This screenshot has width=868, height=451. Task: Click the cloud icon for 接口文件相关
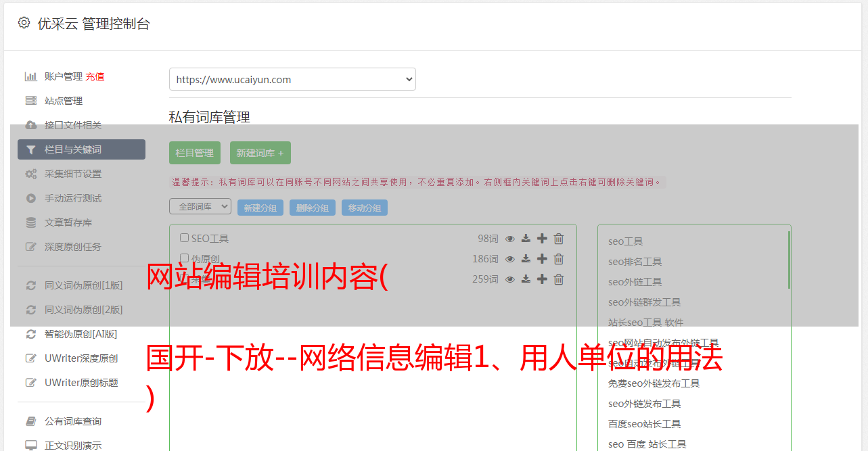tap(30, 125)
